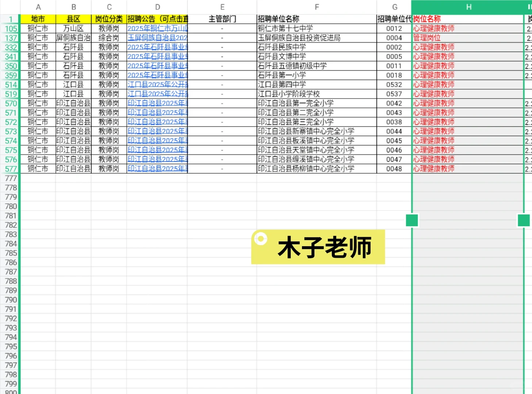This screenshot has width=532, height=394.
Task: Select column E header
Action: coord(222,7)
